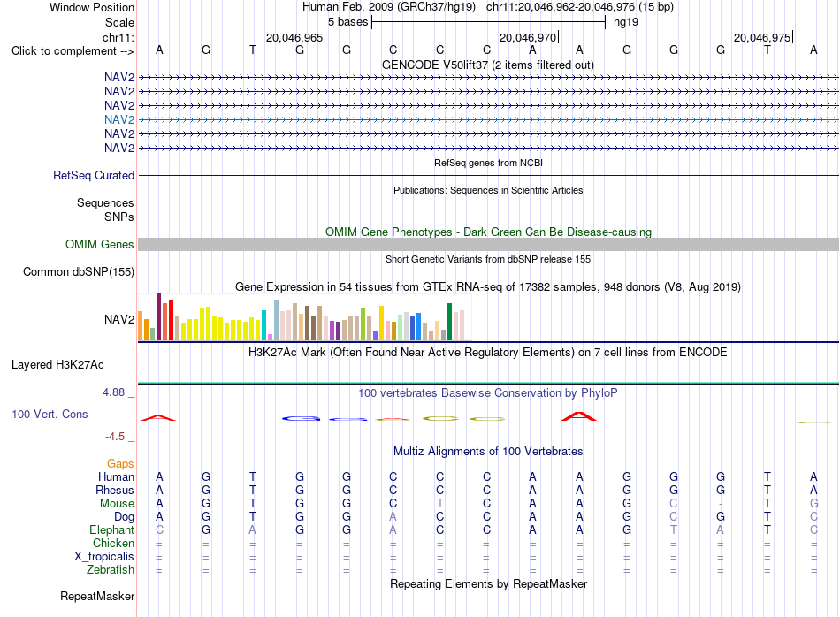Click the Human species label

(x=116, y=476)
